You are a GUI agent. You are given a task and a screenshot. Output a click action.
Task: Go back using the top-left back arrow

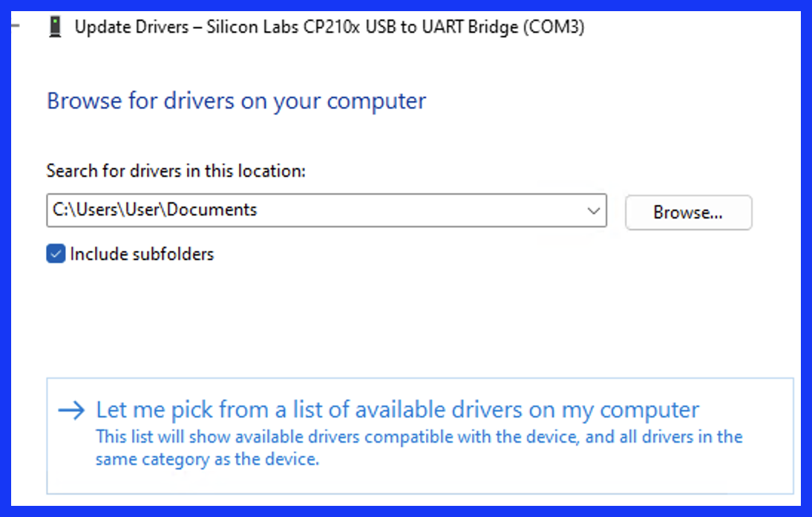[16, 25]
